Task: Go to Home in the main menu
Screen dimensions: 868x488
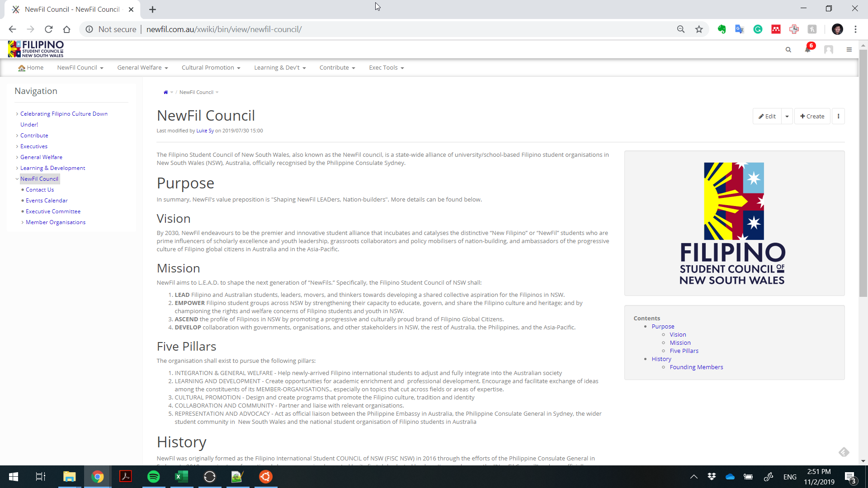Action: pos(31,68)
